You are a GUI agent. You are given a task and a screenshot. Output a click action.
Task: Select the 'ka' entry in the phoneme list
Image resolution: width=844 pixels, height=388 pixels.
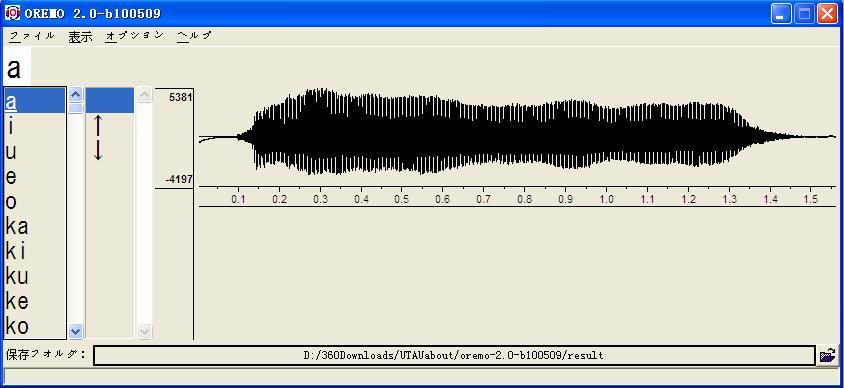35,226
